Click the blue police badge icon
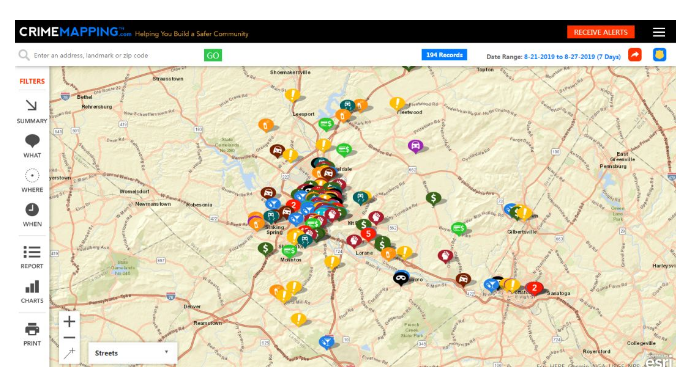 pos(659,55)
